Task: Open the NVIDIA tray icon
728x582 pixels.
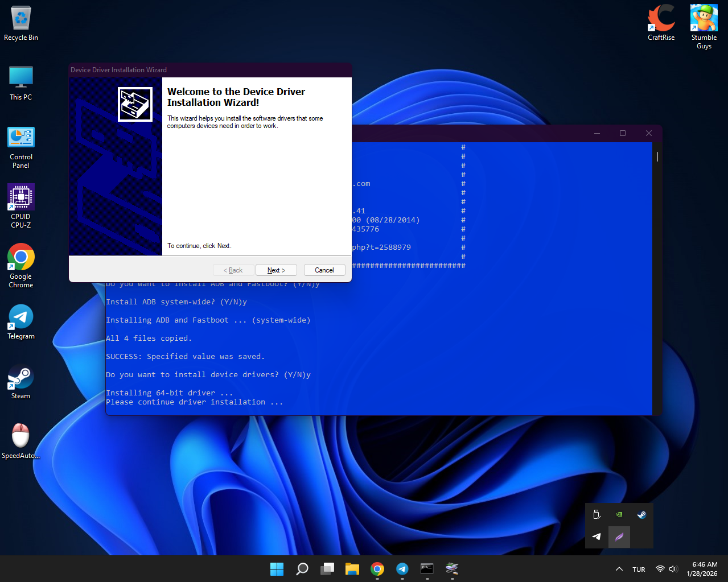Action: 619,514
